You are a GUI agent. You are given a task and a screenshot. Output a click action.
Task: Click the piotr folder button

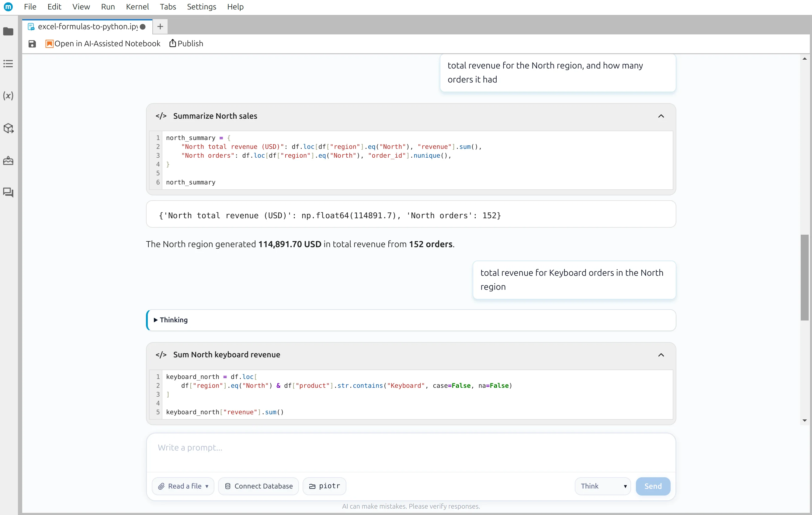(324, 486)
